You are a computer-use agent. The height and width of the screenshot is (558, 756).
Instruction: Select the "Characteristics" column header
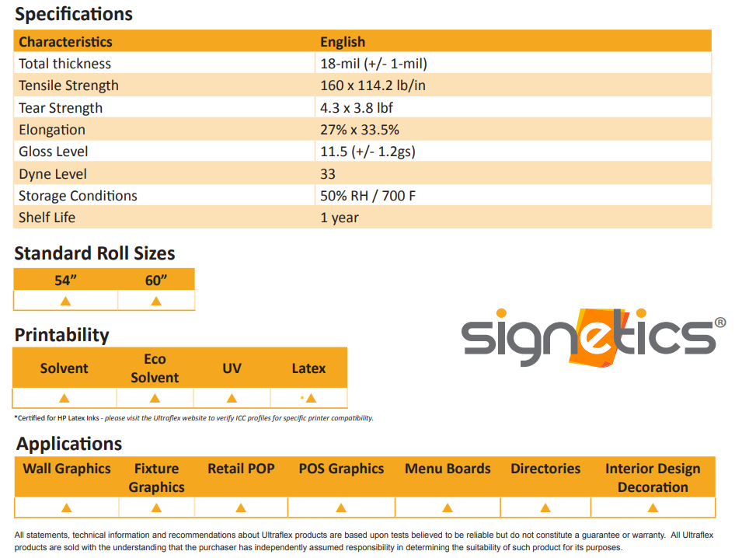pos(65,42)
